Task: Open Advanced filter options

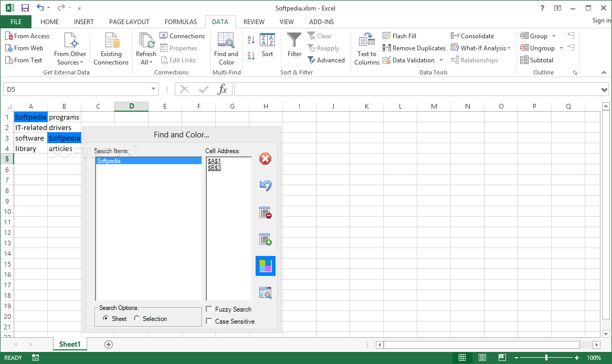Action: point(326,60)
